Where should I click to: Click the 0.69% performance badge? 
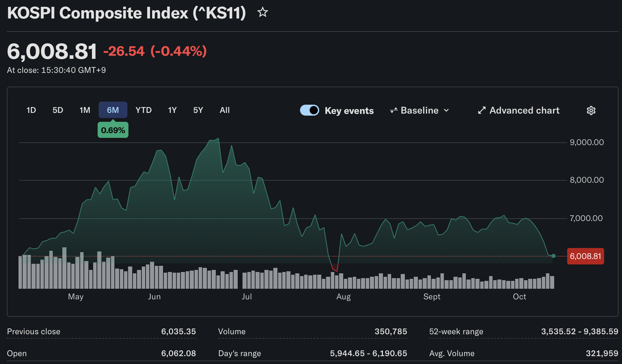[113, 130]
